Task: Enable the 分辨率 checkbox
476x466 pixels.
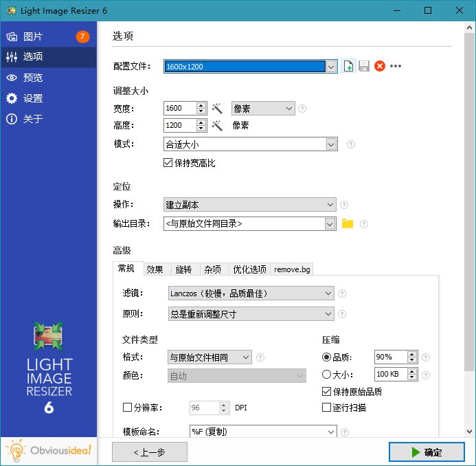Action: 127,408
